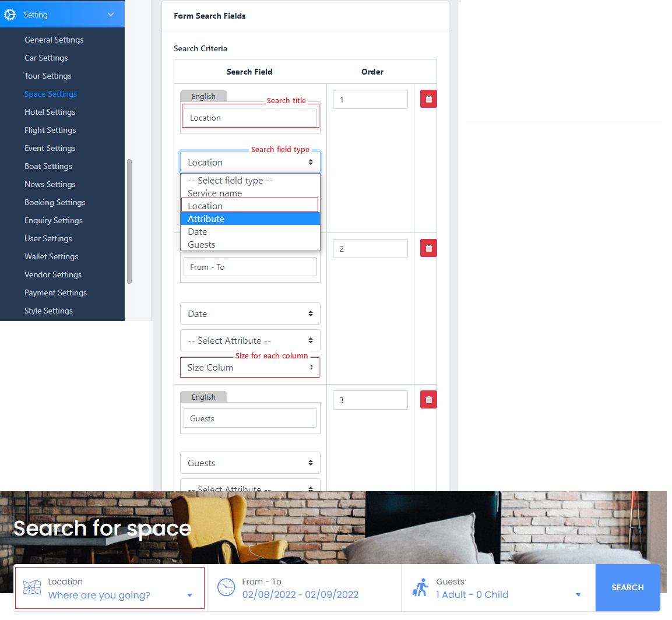Viewport: 672px width, 620px height.
Task: Click the traveler icon beside Guests
Action: click(x=420, y=587)
